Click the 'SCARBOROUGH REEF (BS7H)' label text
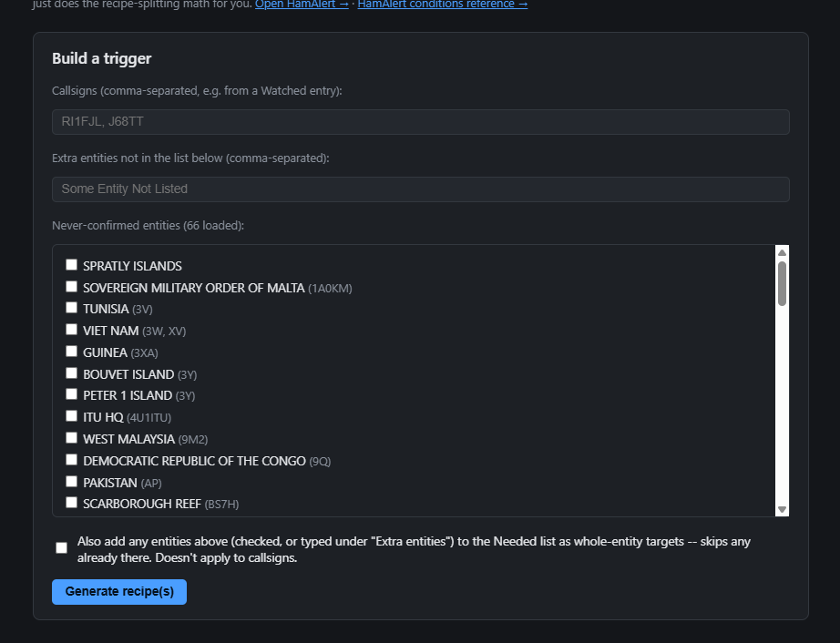Viewport: 840px width, 643px height. point(160,504)
